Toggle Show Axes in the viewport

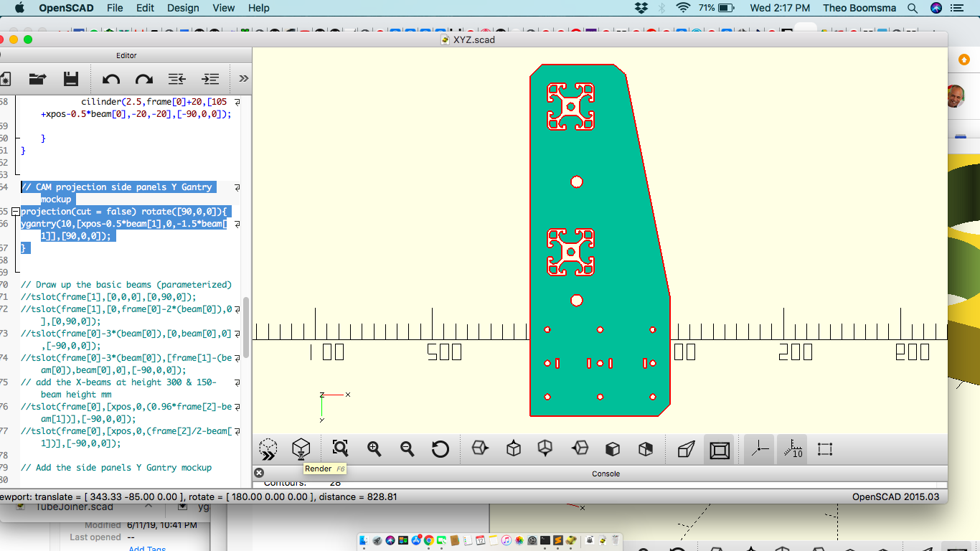[758, 449]
